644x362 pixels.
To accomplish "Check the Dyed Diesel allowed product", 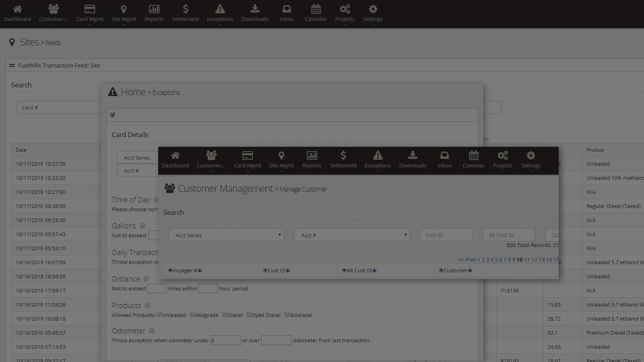I will coord(249,315).
